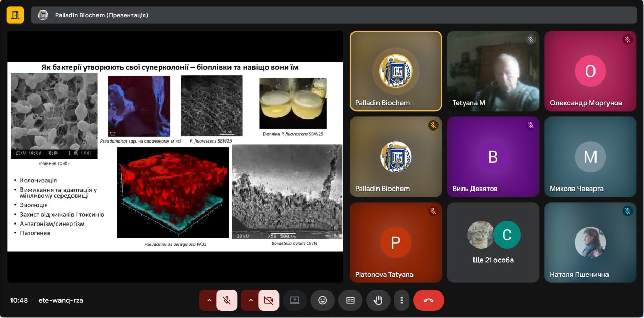Open the 'Ще 21 особа' participants tile
This screenshot has height=318, width=644.
(x=493, y=242)
